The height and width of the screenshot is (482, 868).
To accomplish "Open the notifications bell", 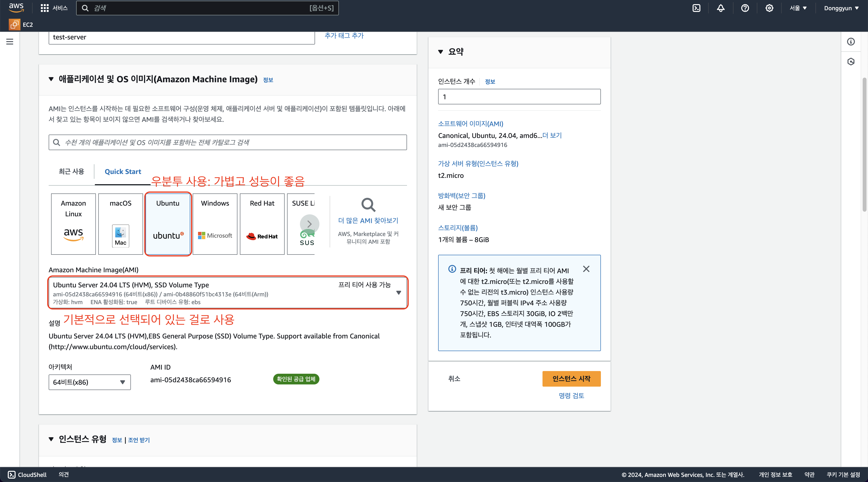I will (x=720, y=8).
